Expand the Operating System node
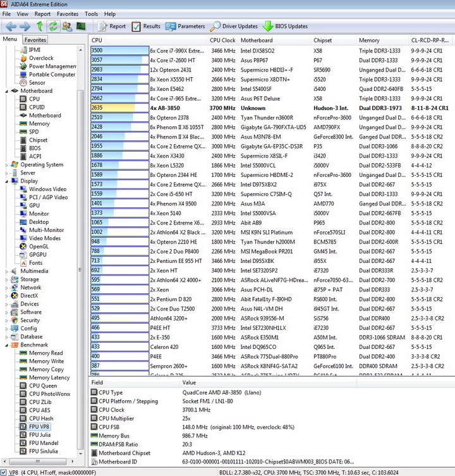455x476 pixels. click(x=7, y=165)
